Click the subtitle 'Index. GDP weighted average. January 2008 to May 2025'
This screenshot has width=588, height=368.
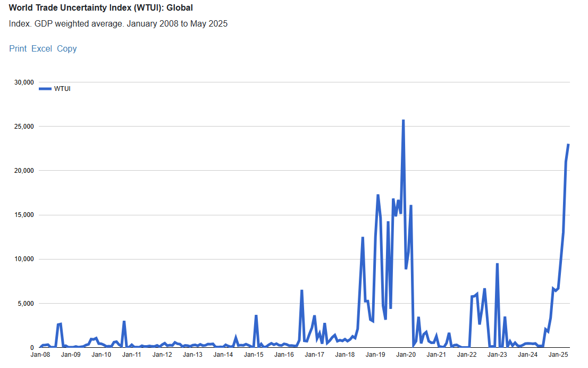pos(118,23)
